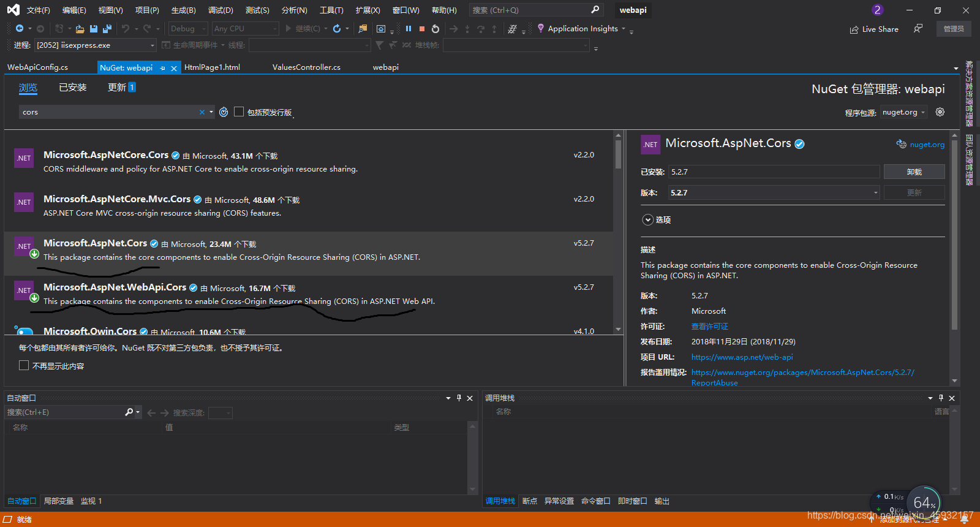980x527 pixels.
Task: Switch to Output tab at bottom
Action: click(x=662, y=501)
